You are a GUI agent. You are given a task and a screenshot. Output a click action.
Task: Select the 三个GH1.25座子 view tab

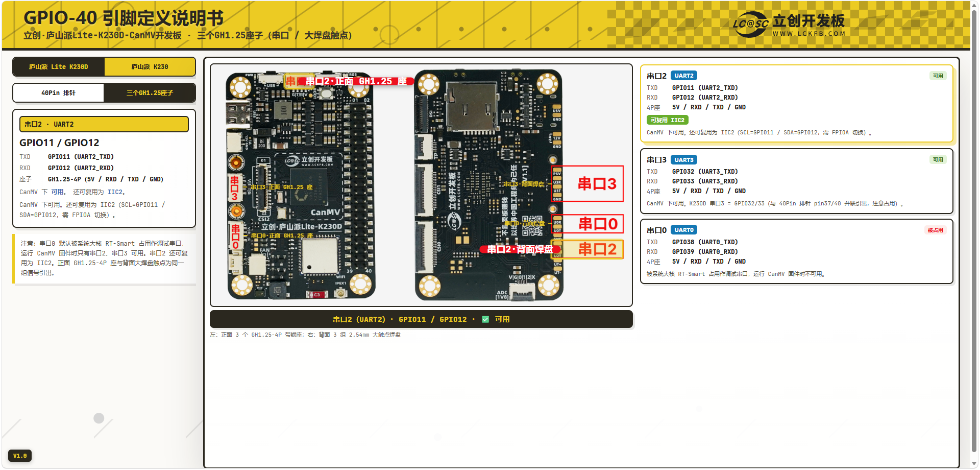(x=150, y=93)
